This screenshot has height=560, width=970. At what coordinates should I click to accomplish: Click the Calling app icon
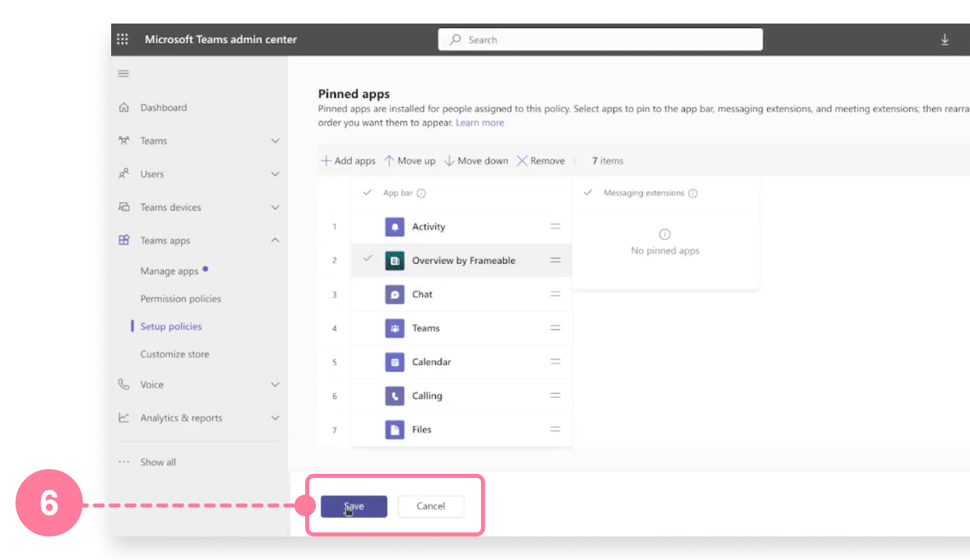[x=395, y=396]
